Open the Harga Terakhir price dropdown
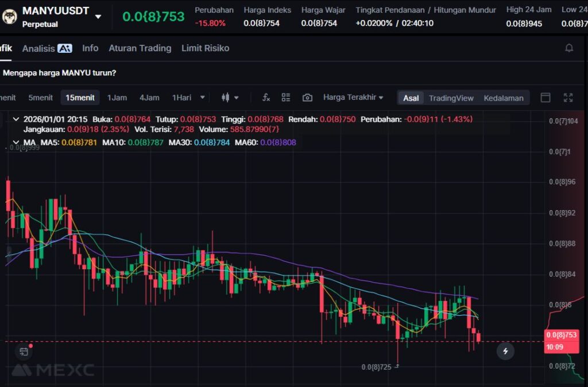 [353, 98]
